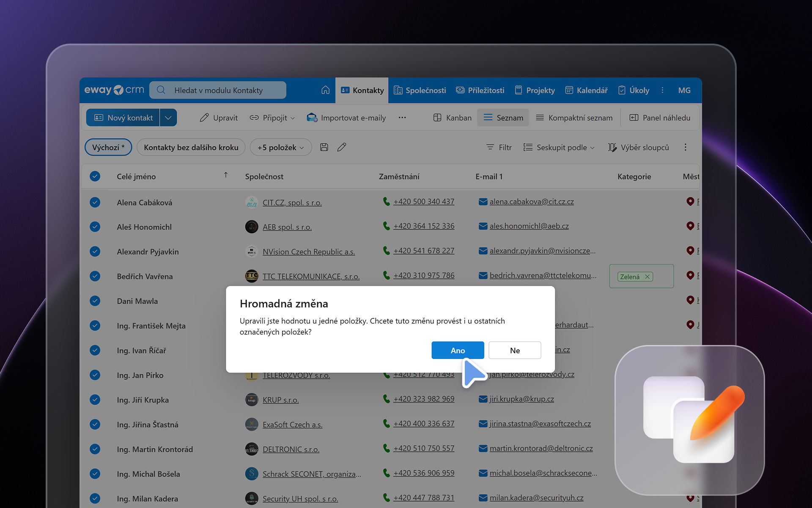Expand the Nový kontakt dropdown arrow
812x508 pixels.
click(168, 118)
